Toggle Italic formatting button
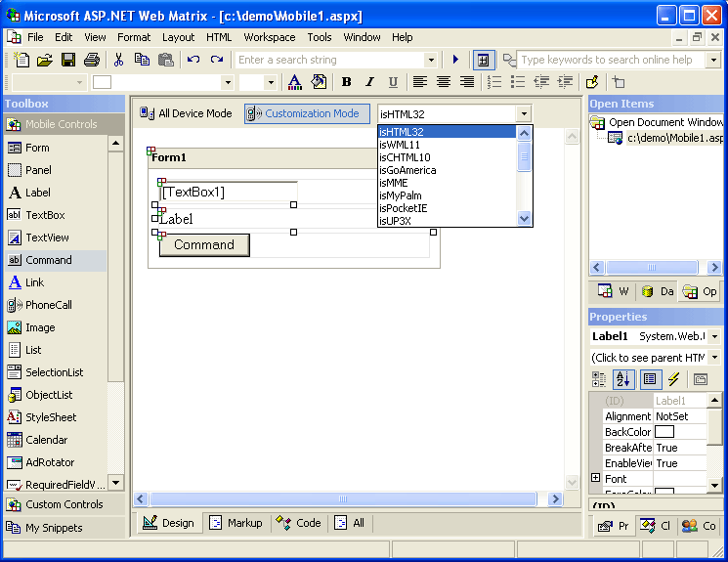This screenshot has height=562, width=728. coord(369,82)
